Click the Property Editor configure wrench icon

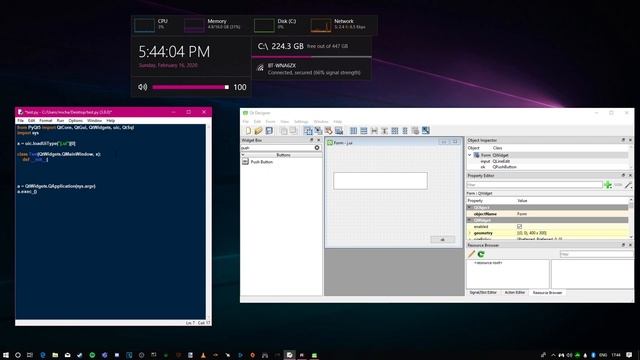click(628, 185)
